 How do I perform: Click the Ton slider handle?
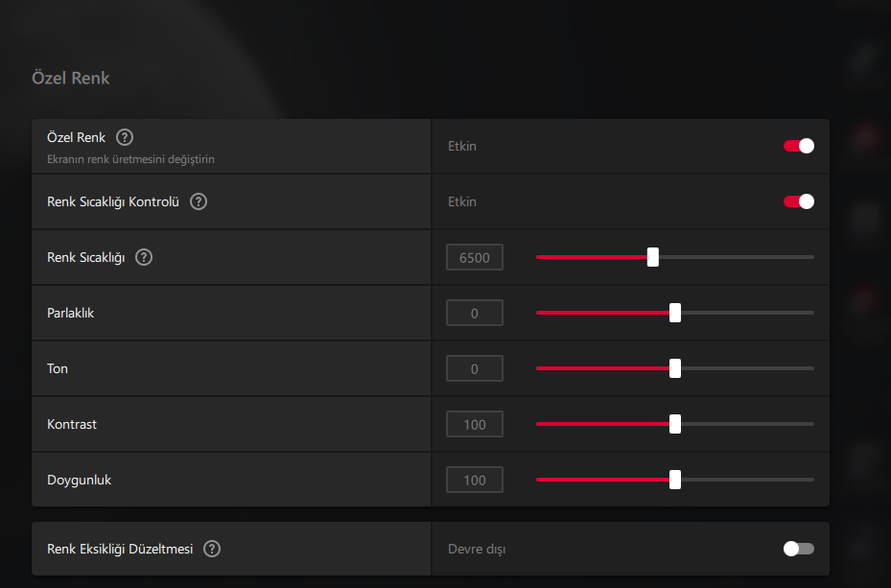675,368
